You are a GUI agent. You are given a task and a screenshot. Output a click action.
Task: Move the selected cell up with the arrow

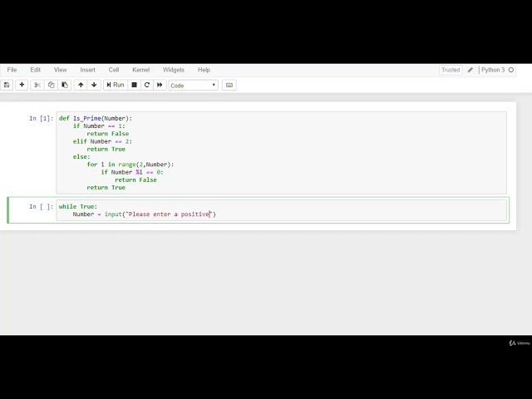[x=81, y=85]
